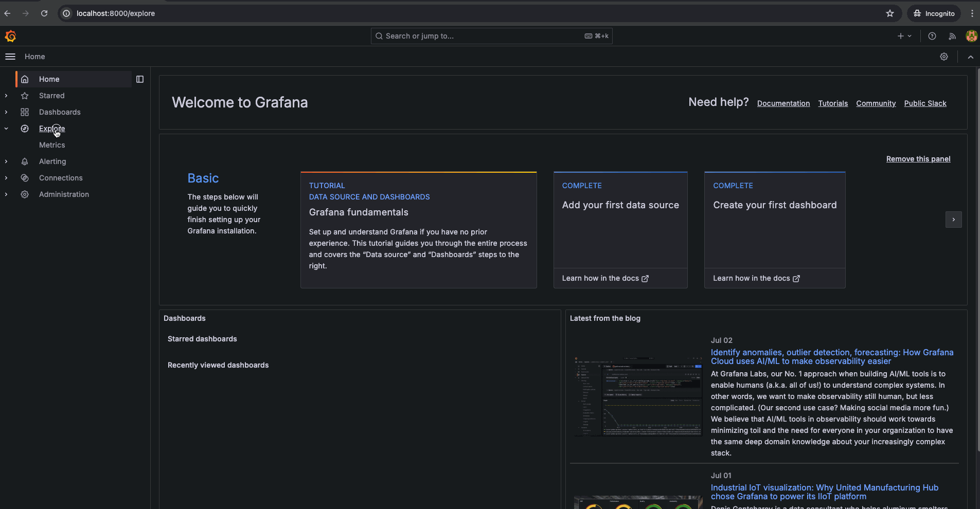This screenshot has width=980, height=509.
Task: Expand the Starred section chevron
Action: [x=6, y=96]
